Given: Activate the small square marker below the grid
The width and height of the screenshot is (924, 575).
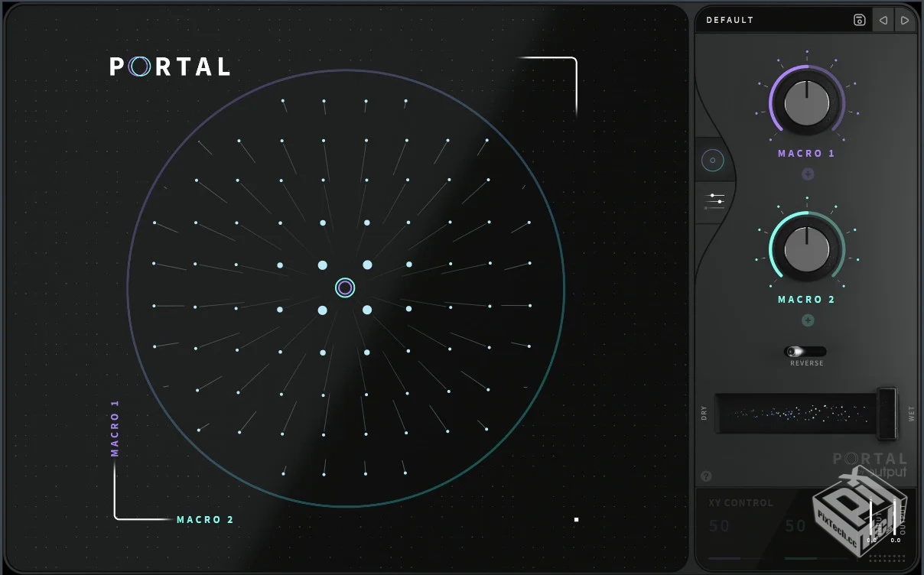Looking at the screenshot, I should (x=575, y=519).
